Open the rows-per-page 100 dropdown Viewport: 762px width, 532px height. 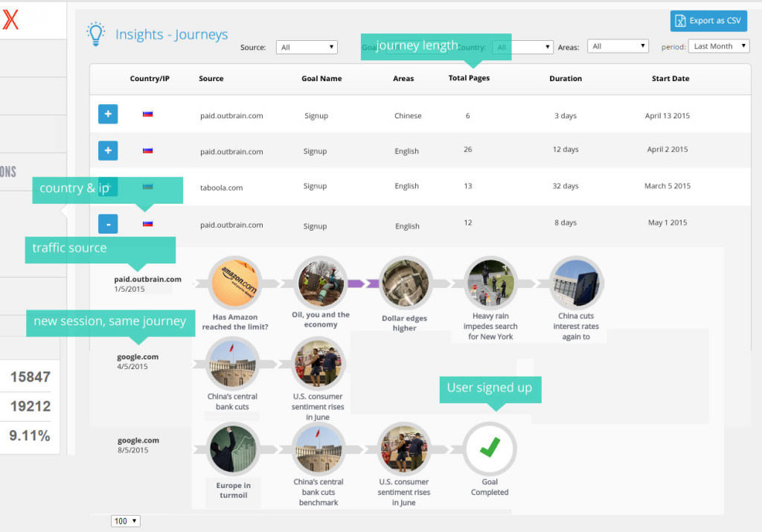pos(125,521)
